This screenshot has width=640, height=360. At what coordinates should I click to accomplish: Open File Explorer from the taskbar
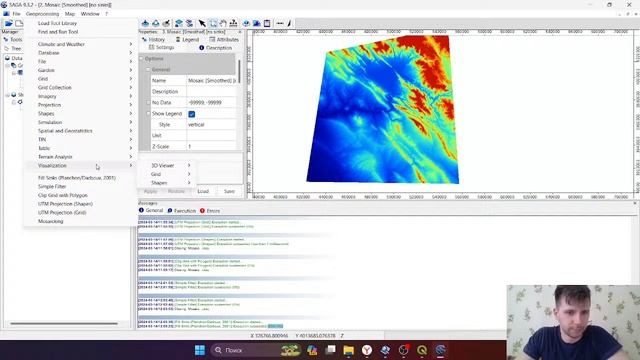coord(348,350)
